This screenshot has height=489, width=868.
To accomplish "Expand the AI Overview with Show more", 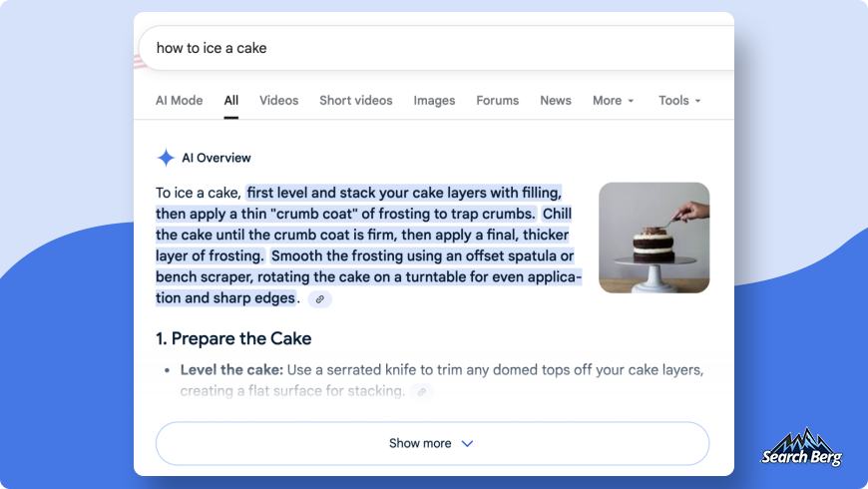I will pyautogui.click(x=432, y=443).
